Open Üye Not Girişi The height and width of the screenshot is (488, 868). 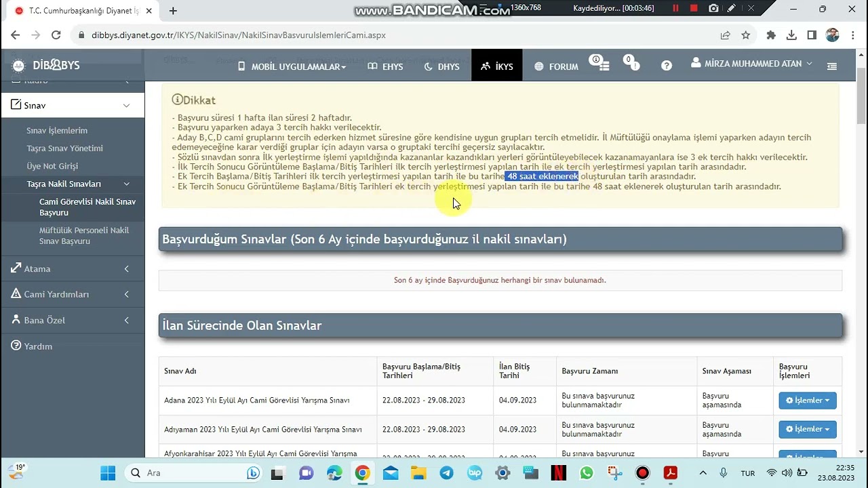(52, 165)
